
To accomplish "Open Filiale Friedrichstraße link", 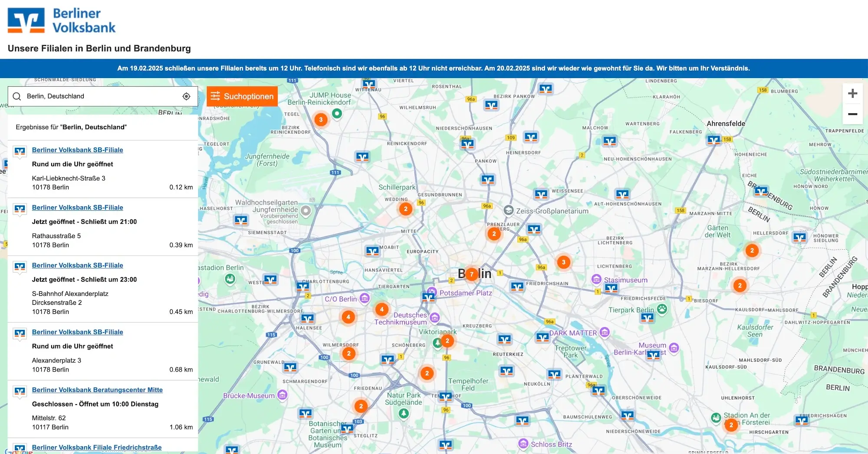I will click(x=97, y=447).
